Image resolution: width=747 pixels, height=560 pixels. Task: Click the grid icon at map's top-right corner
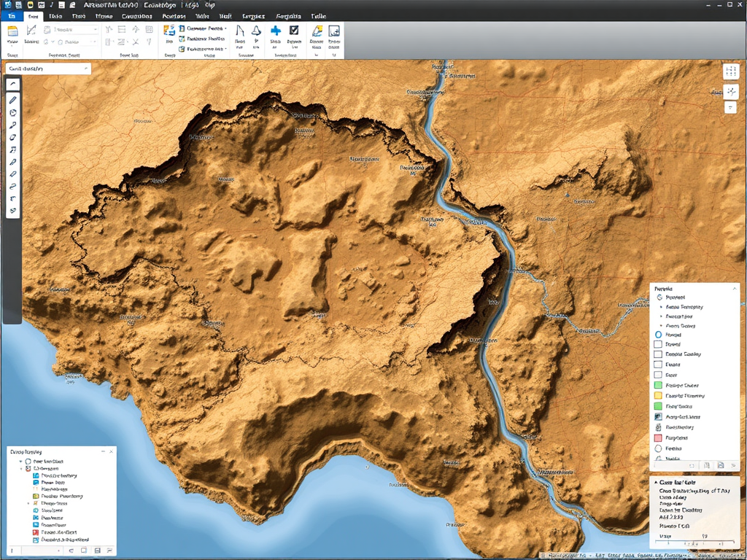(x=730, y=71)
